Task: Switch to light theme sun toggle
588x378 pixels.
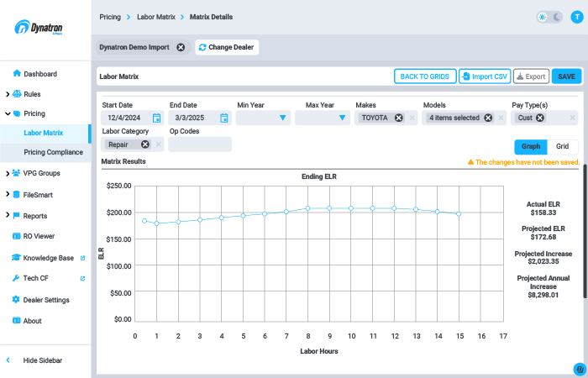Action: click(543, 17)
